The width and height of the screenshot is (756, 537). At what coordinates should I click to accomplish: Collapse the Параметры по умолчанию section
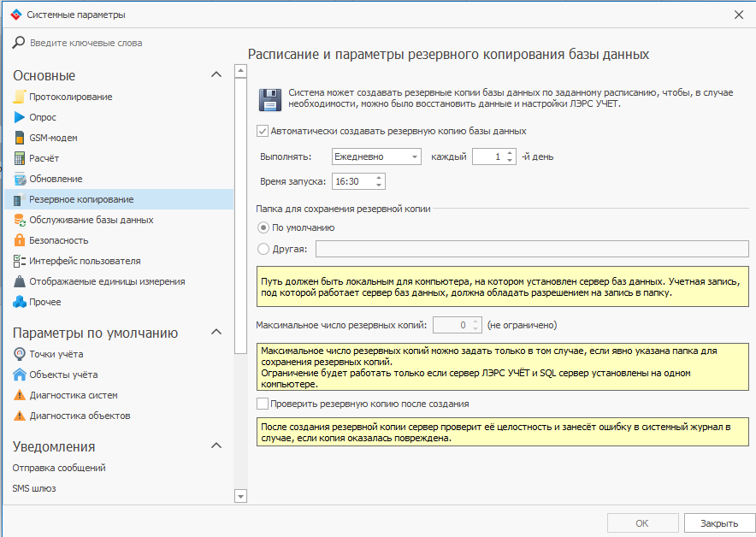tap(216, 332)
